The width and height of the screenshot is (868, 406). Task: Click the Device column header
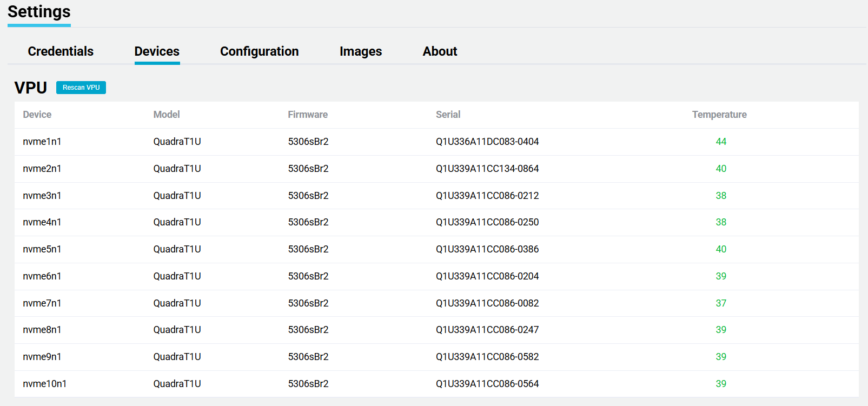coord(37,115)
